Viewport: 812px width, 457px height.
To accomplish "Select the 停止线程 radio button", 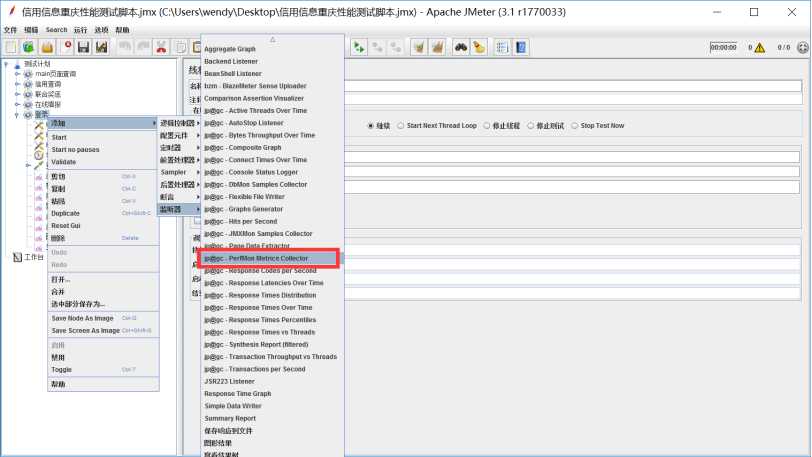I will [486, 126].
